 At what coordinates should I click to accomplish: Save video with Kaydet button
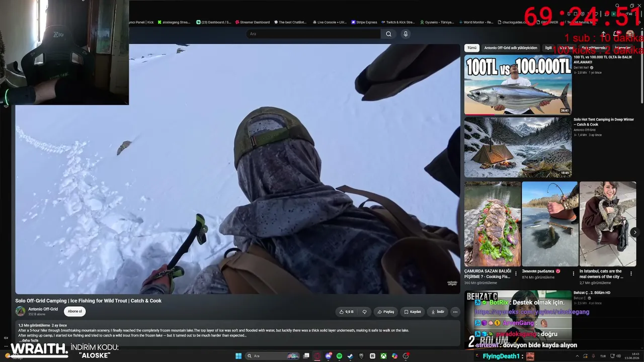coord(413,312)
